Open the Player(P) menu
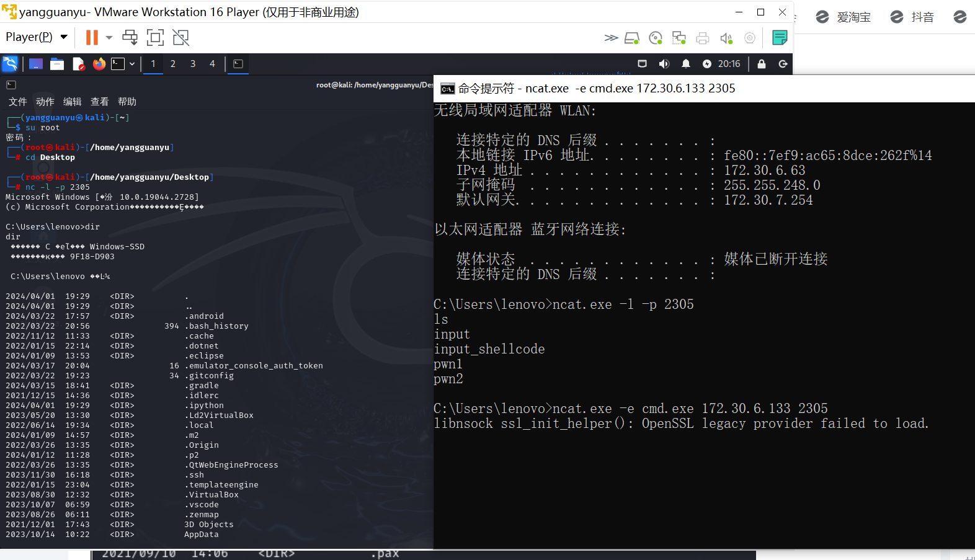Image resolution: width=975 pixels, height=560 pixels. (37, 37)
